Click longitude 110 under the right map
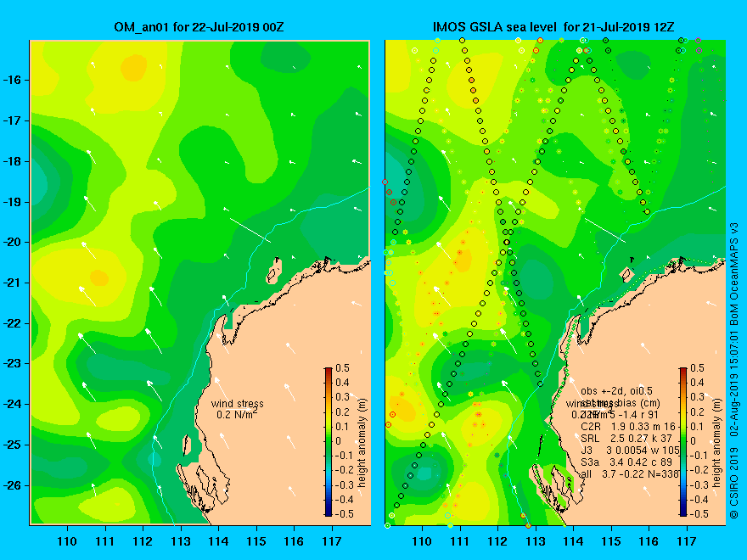The width and height of the screenshot is (747, 560). pyautogui.click(x=422, y=541)
